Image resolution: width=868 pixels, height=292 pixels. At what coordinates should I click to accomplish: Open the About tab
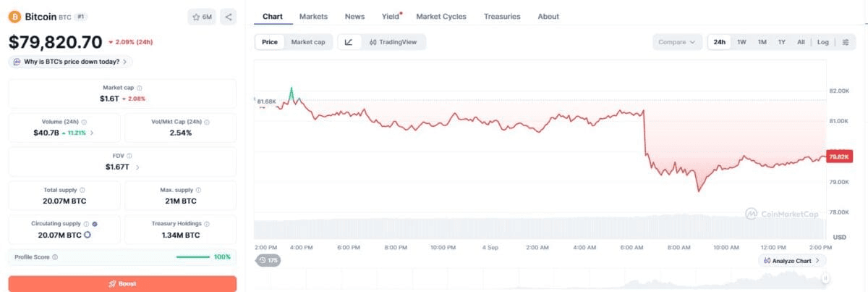(x=548, y=16)
